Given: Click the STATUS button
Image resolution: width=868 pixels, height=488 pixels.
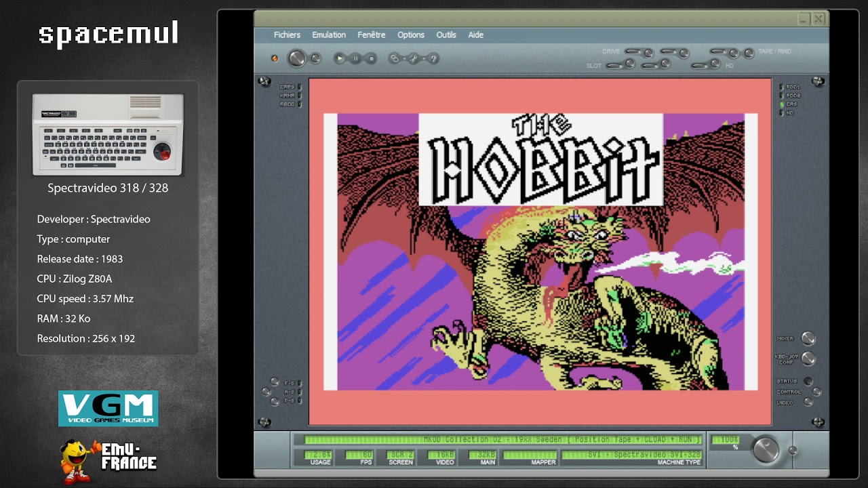Looking at the screenshot, I should click(x=808, y=382).
